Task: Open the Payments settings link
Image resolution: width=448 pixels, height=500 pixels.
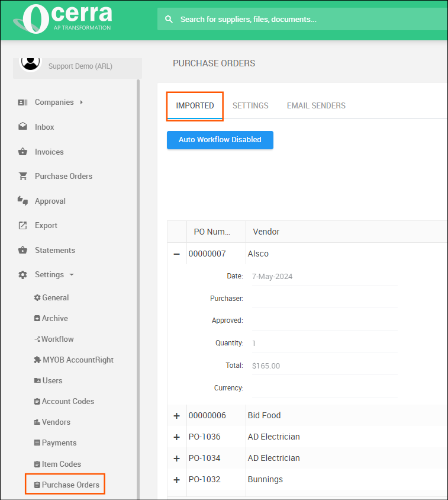Action: click(x=59, y=443)
